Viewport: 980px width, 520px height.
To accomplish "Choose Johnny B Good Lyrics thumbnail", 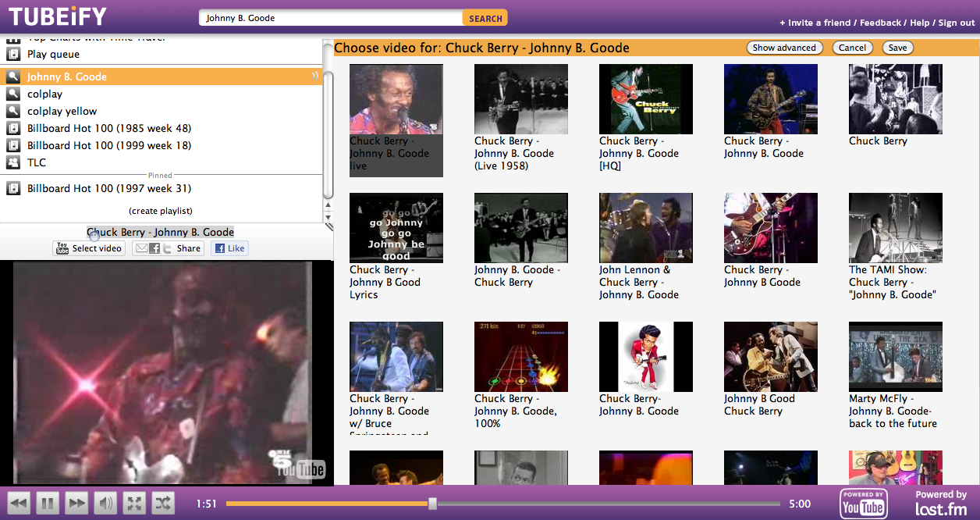I will [x=396, y=228].
